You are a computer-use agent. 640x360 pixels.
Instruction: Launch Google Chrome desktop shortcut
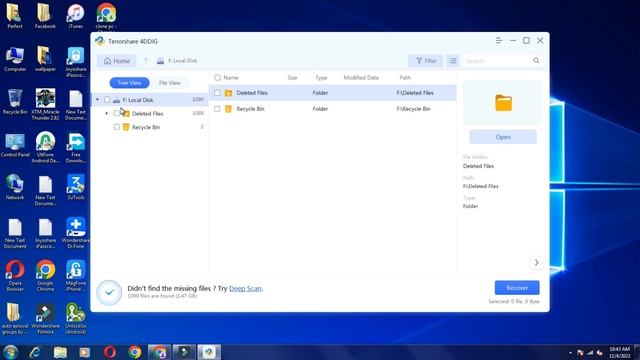[45, 276]
